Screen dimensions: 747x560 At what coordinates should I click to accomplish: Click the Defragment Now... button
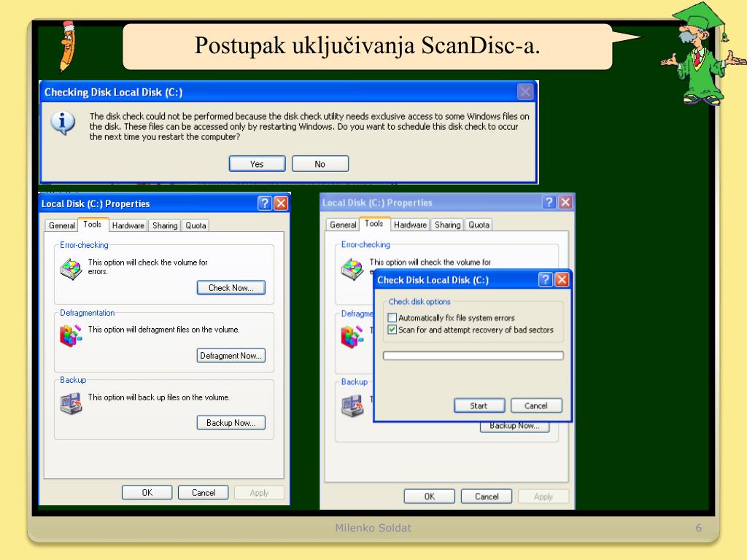point(231,356)
